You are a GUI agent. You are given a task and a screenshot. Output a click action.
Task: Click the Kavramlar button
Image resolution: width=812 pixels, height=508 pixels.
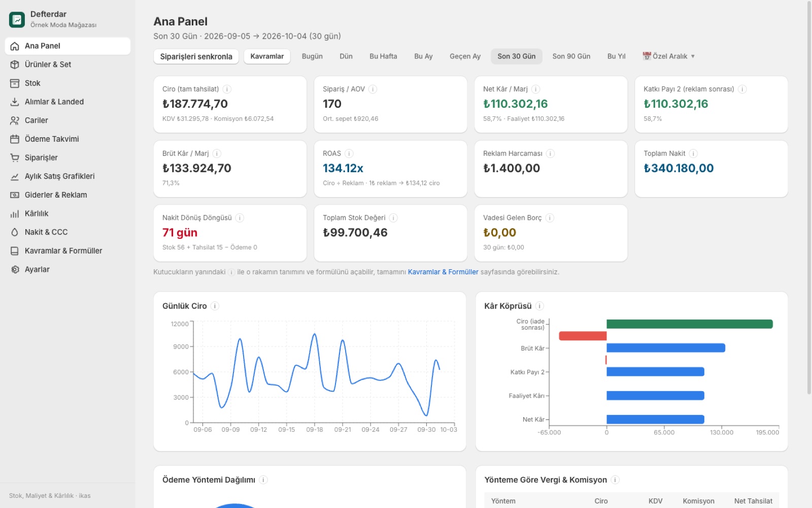point(267,56)
